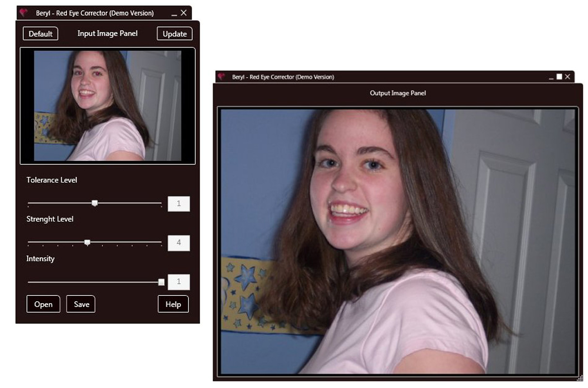The height and width of the screenshot is (388, 588).
Task: Click the Beryl app icon in the output window title bar
Action: tap(222, 77)
